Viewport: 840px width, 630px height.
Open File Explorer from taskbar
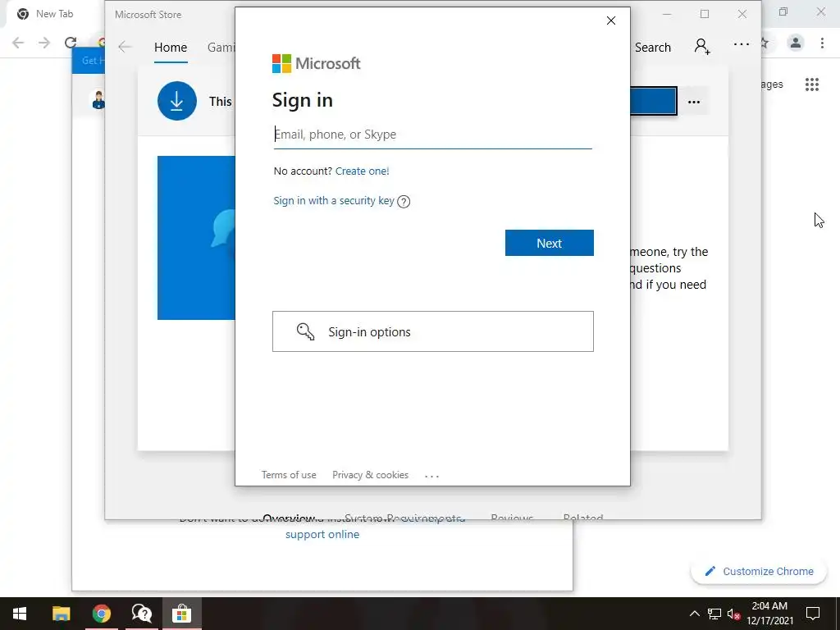coord(61,614)
